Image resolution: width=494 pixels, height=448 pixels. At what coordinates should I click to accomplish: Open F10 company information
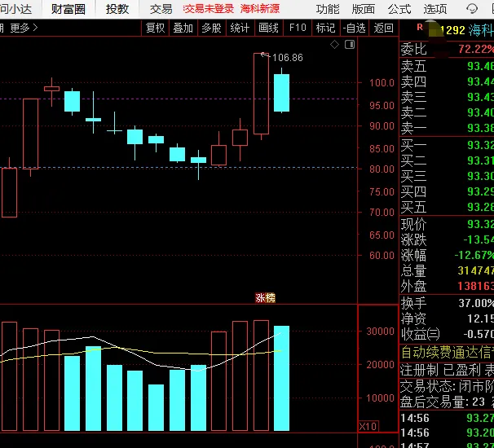[x=298, y=28]
